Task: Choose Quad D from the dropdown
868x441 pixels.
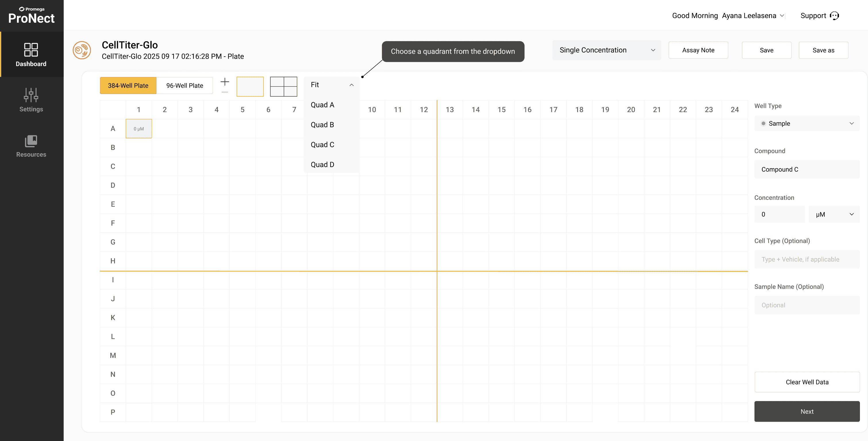Action: [x=322, y=164]
